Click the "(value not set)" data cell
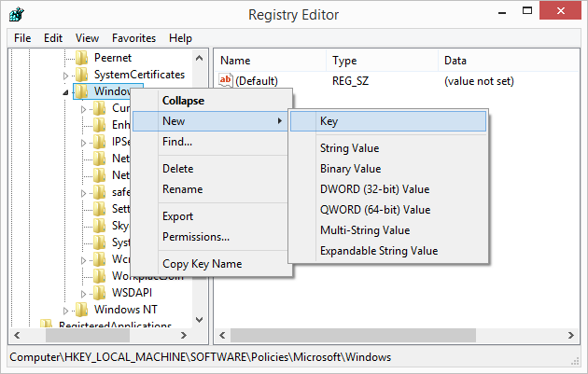The image size is (588, 374). [479, 81]
